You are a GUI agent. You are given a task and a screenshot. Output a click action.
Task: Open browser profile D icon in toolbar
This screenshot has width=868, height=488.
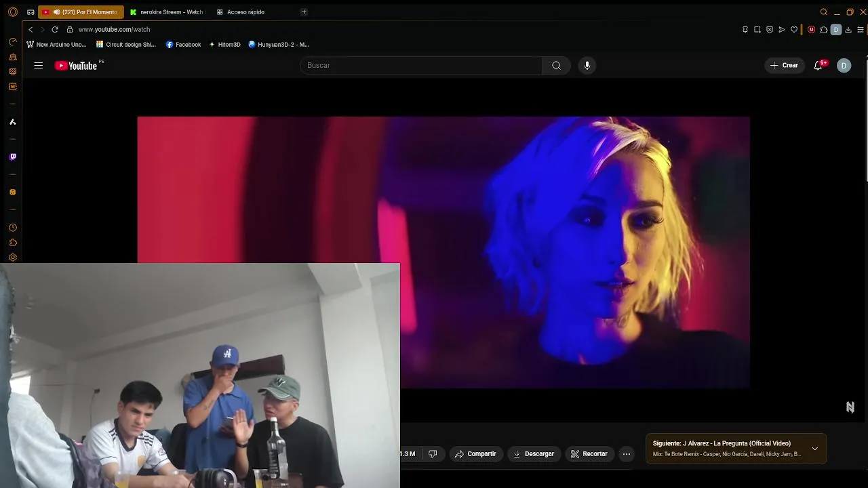click(836, 30)
